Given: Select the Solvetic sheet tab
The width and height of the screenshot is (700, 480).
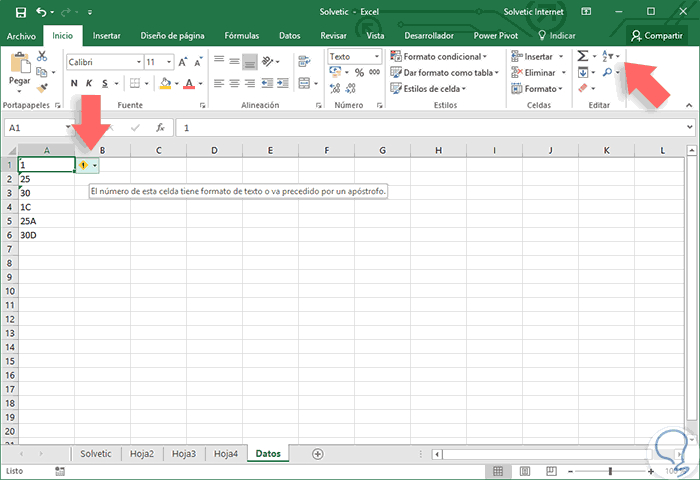Looking at the screenshot, I should (96, 454).
